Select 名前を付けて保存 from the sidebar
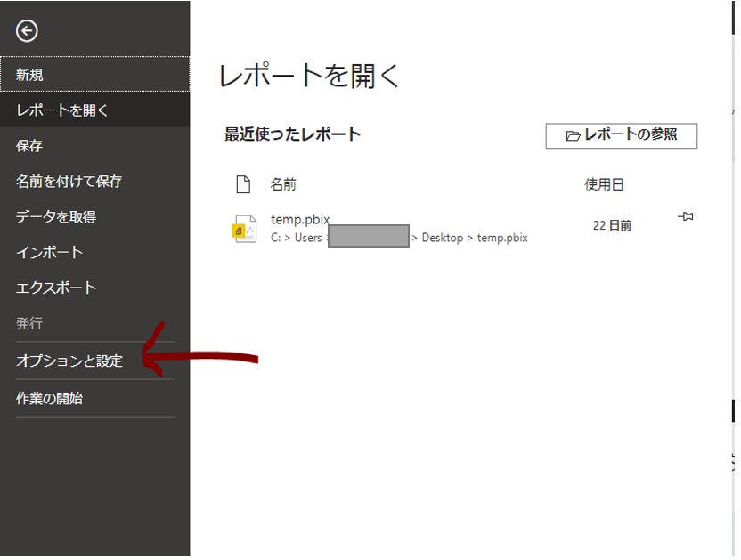741x560 pixels. click(69, 182)
